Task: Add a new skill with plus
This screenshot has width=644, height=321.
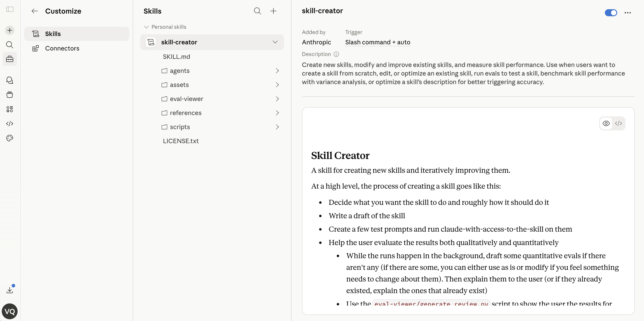Action: (x=273, y=11)
